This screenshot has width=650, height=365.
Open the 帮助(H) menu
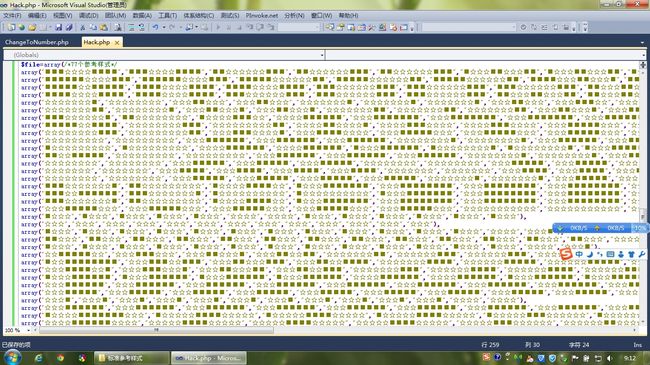[x=348, y=15]
